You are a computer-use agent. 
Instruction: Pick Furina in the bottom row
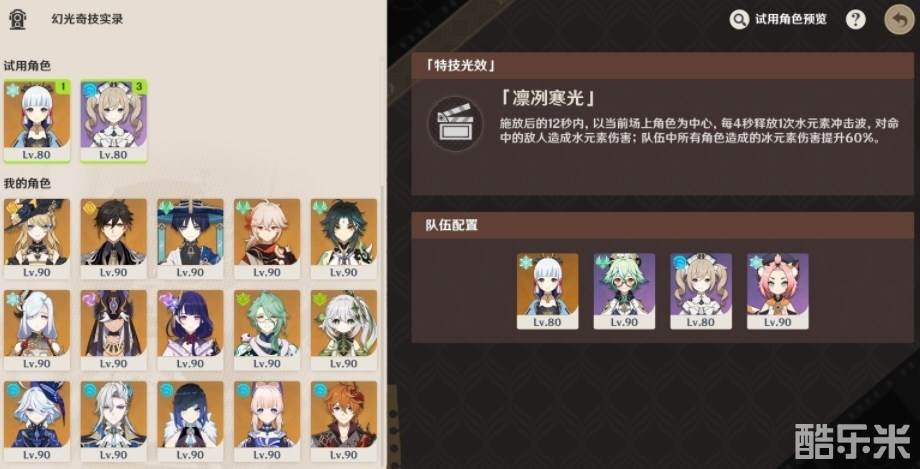(x=37, y=421)
